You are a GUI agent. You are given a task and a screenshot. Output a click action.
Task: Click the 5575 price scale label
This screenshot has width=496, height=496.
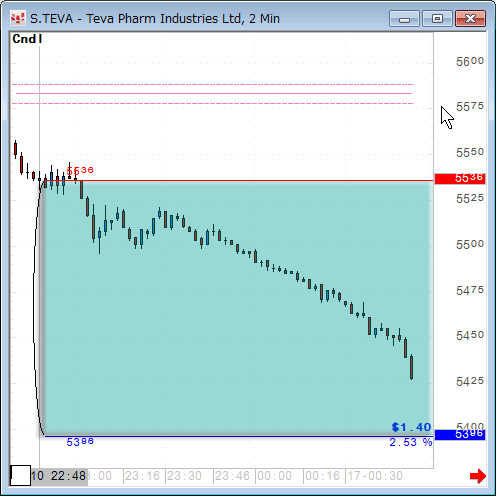coord(470,107)
